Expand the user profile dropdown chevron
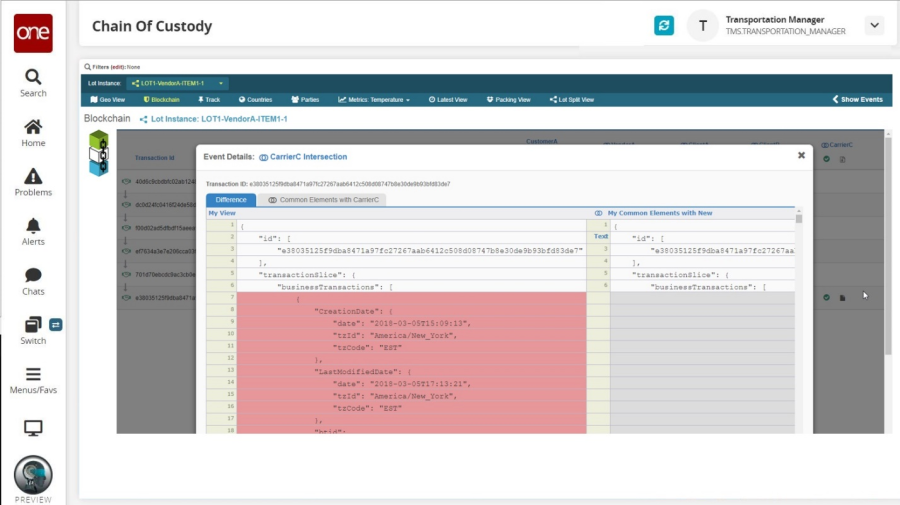Screen dimensions: 900x505 coord(874,26)
